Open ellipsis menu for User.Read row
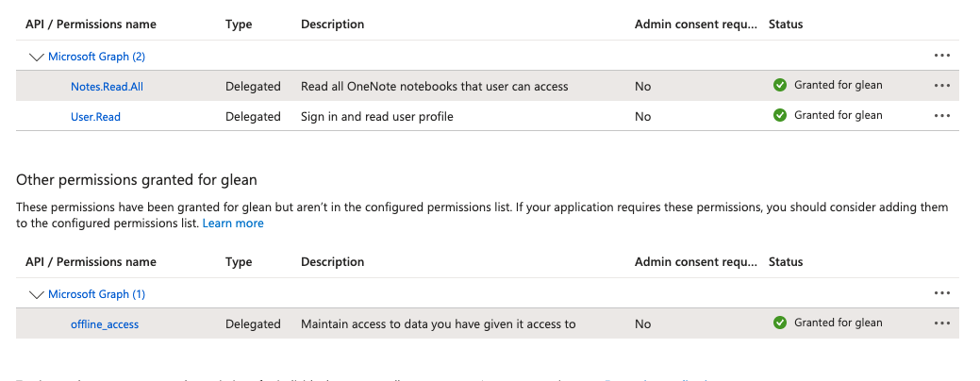The width and height of the screenshot is (980, 381). [941, 116]
